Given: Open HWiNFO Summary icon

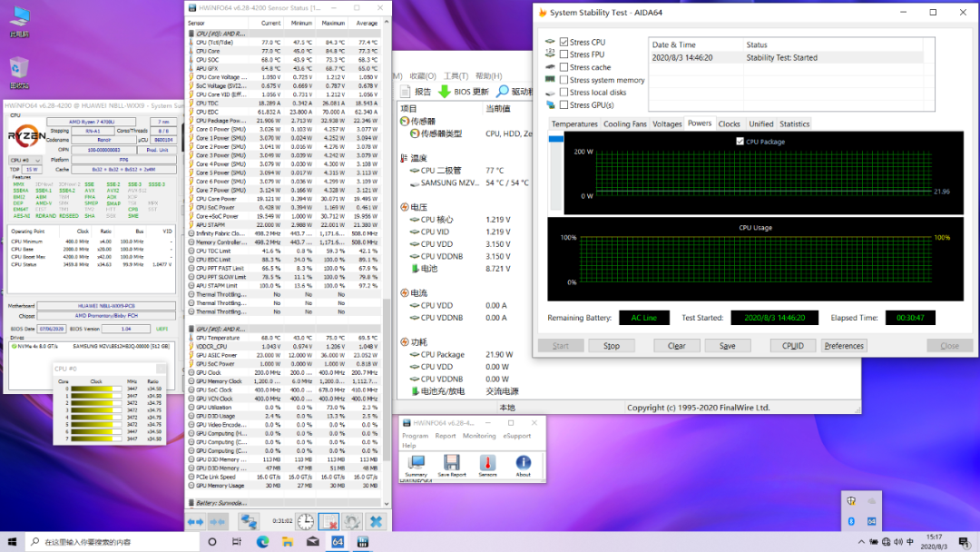Looking at the screenshot, I should [416, 464].
